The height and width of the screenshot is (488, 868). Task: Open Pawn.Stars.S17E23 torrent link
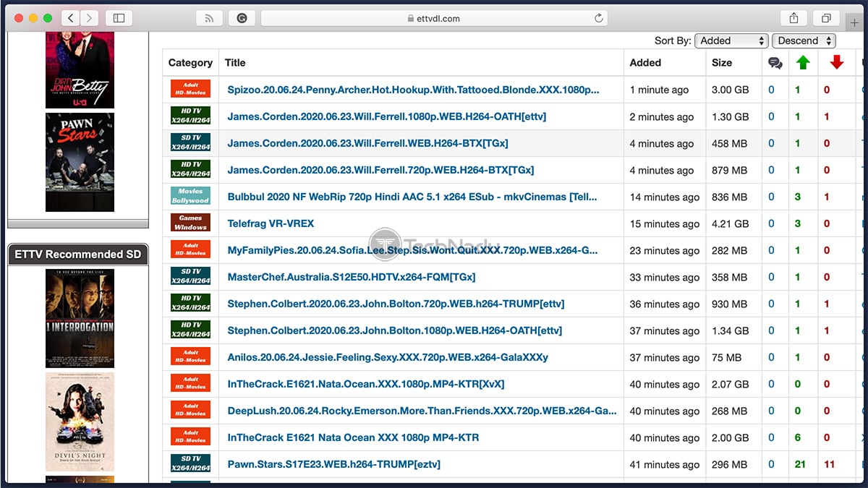pos(333,464)
